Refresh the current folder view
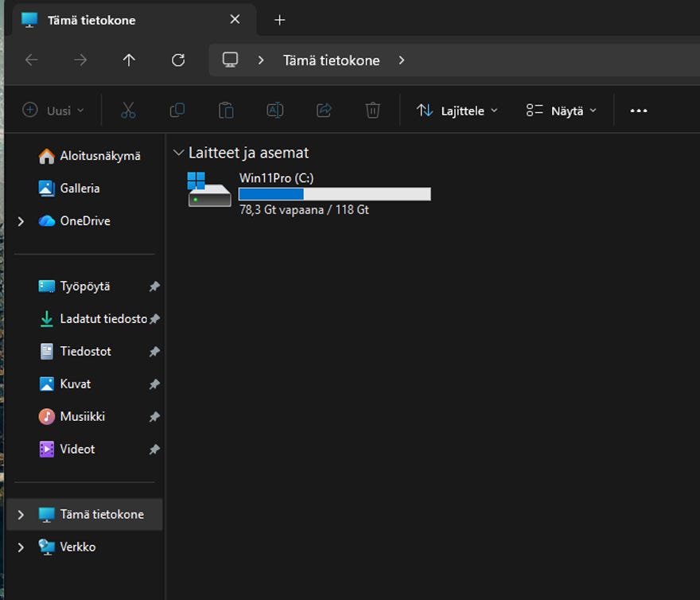 [x=178, y=60]
